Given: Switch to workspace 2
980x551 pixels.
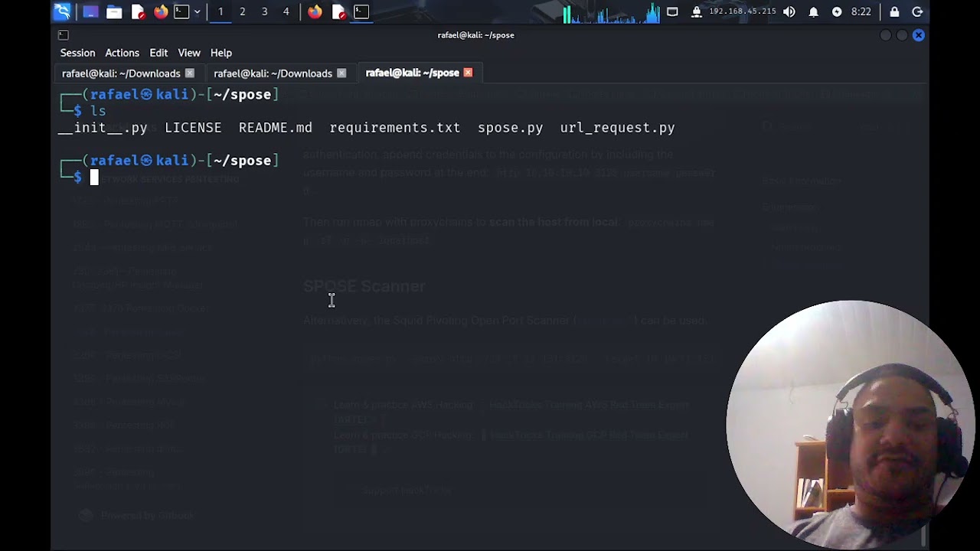Looking at the screenshot, I should tap(243, 11).
